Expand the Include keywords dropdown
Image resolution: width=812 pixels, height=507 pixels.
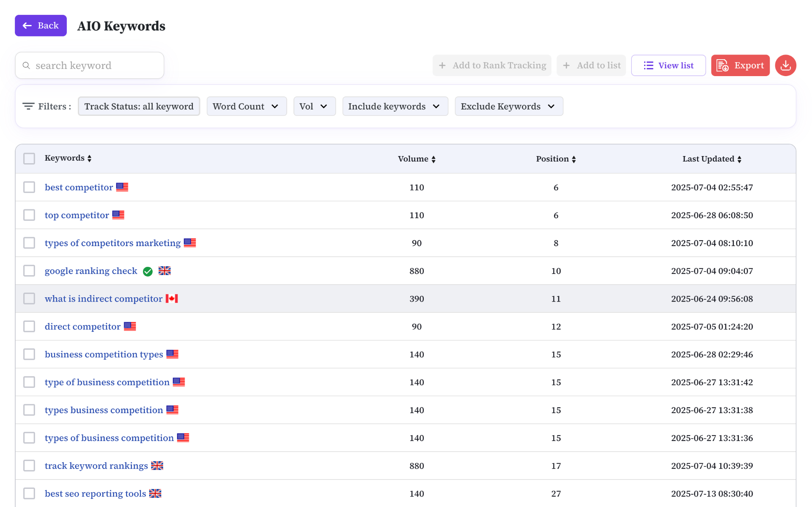point(395,106)
